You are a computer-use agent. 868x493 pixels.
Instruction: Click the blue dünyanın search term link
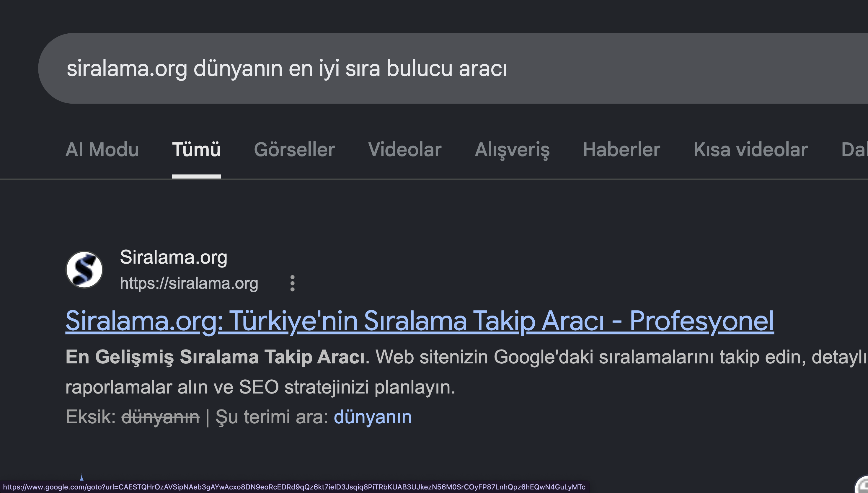373,417
